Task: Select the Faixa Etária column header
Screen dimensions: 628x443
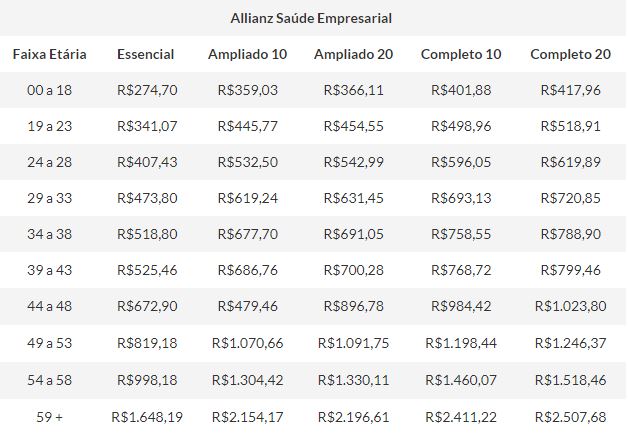Action: (x=49, y=54)
